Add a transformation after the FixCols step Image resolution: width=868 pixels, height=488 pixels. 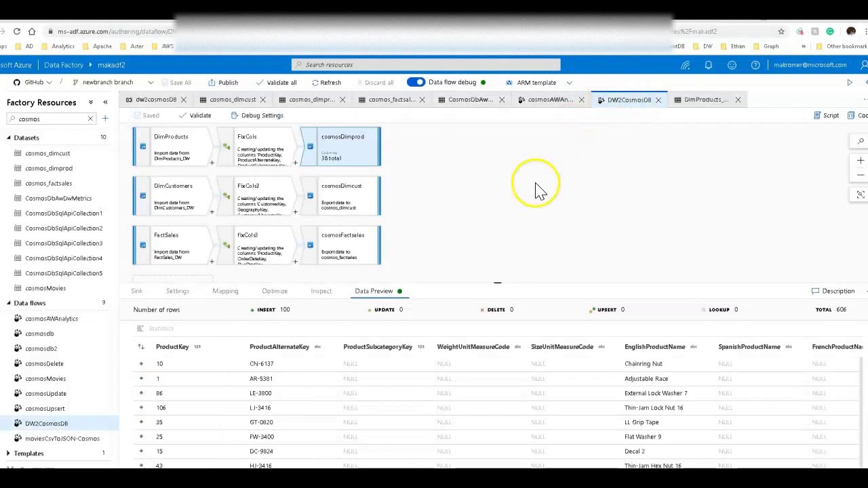pos(295,163)
